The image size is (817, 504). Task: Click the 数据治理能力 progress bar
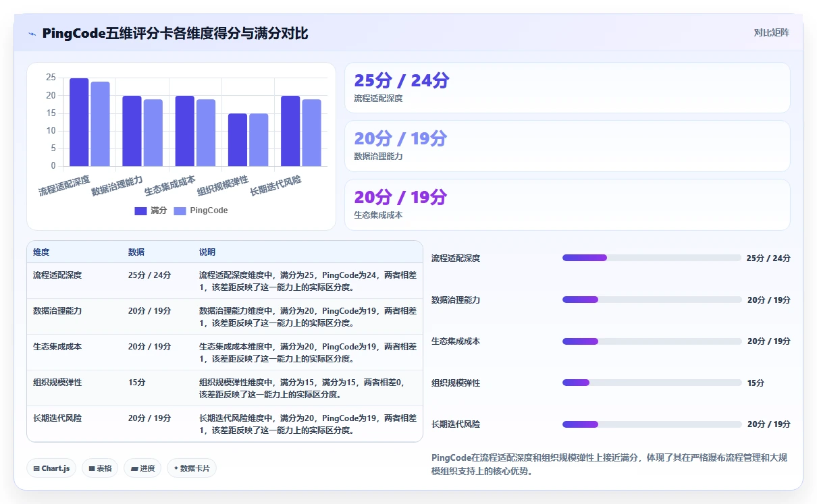[652, 300]
